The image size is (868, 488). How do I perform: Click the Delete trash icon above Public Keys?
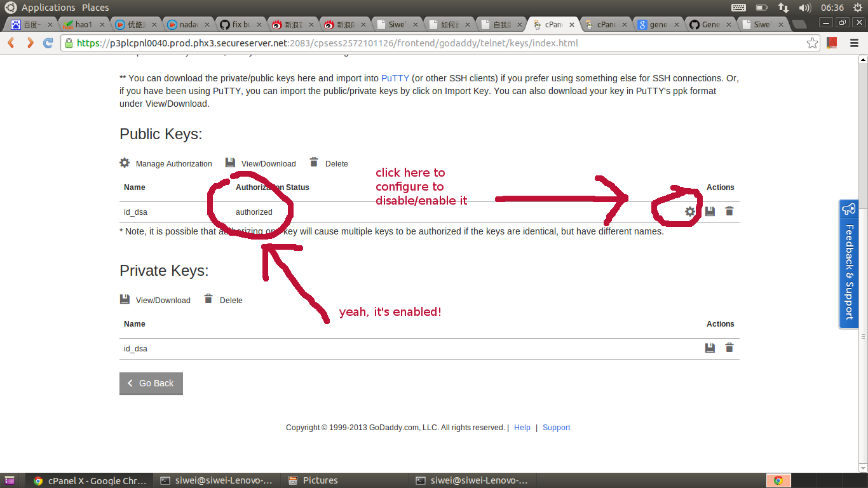313,163
